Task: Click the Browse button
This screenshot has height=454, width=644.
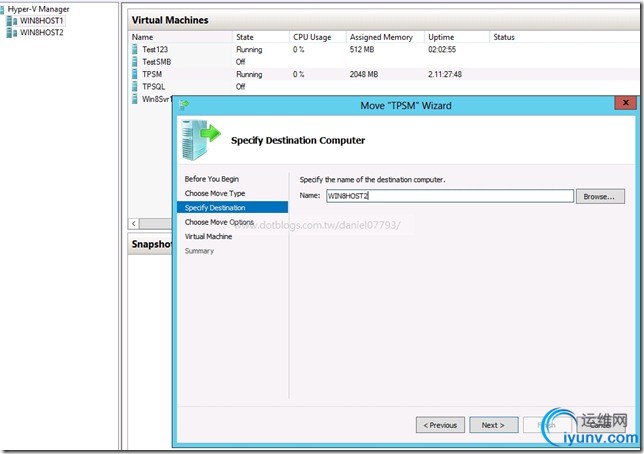Action: [x=600, y=196]
